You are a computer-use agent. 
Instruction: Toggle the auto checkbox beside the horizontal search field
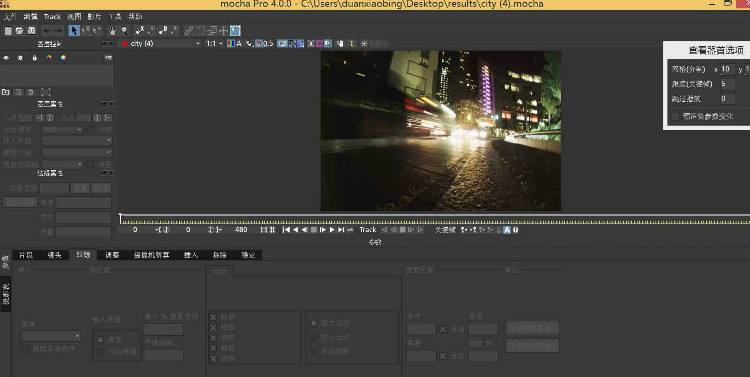[443, 329]
